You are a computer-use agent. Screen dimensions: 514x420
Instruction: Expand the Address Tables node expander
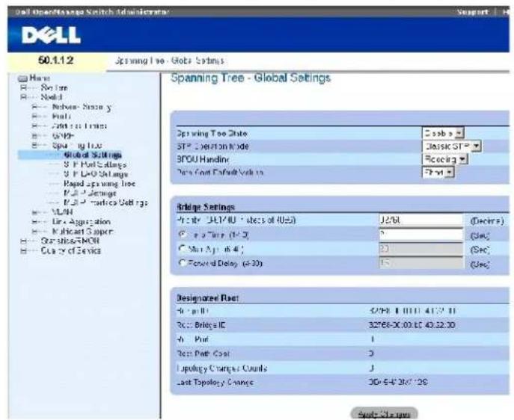(34, 126)
